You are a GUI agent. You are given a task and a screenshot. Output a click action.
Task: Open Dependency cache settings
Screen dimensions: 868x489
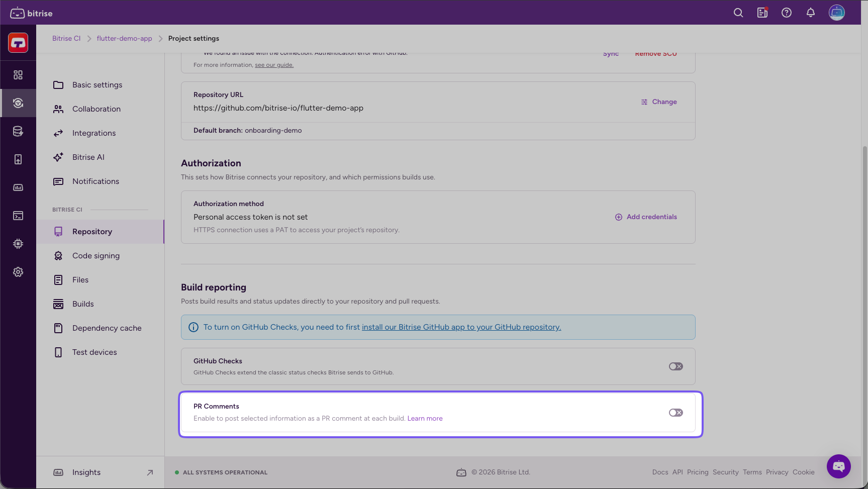(101, 328)
